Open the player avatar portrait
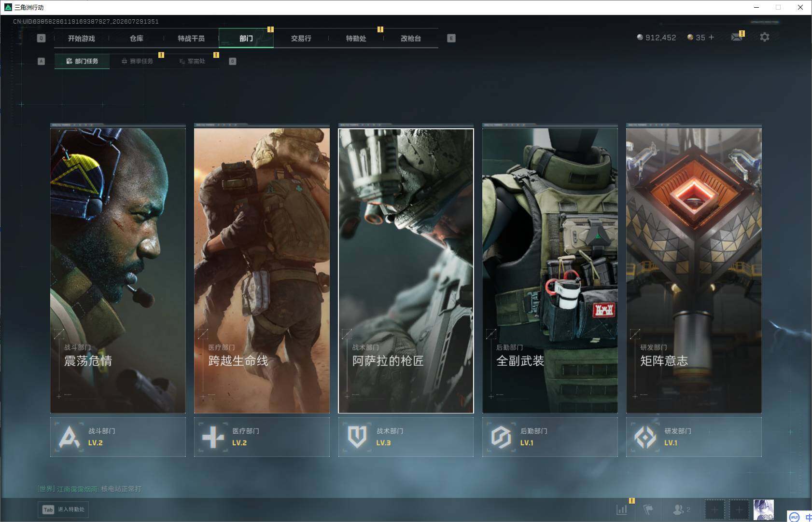The height and width of the screenshot is (522, 812). pos(764,509)
